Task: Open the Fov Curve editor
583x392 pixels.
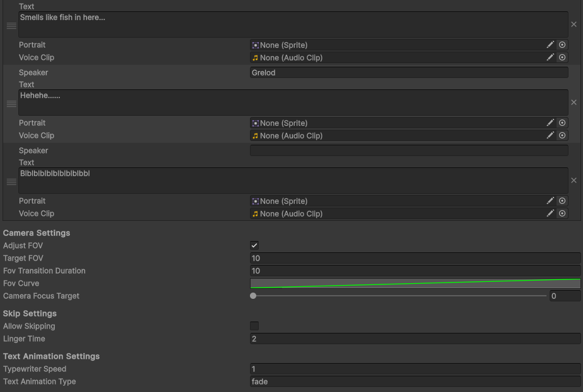Action: (x=416, y=283)
